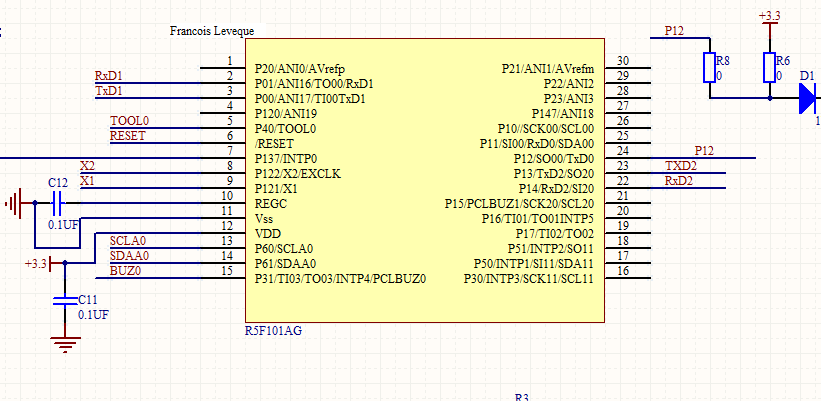The height and width of the screenshot is (401, 821).
Task: Select the C12 capacitor symbol
Action: [x=56, y=204]
